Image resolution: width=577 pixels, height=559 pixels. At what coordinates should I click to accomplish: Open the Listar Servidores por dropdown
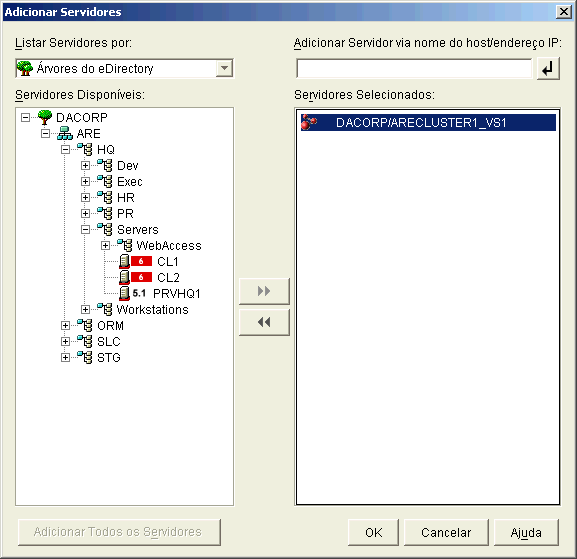(x=224, y=68)
